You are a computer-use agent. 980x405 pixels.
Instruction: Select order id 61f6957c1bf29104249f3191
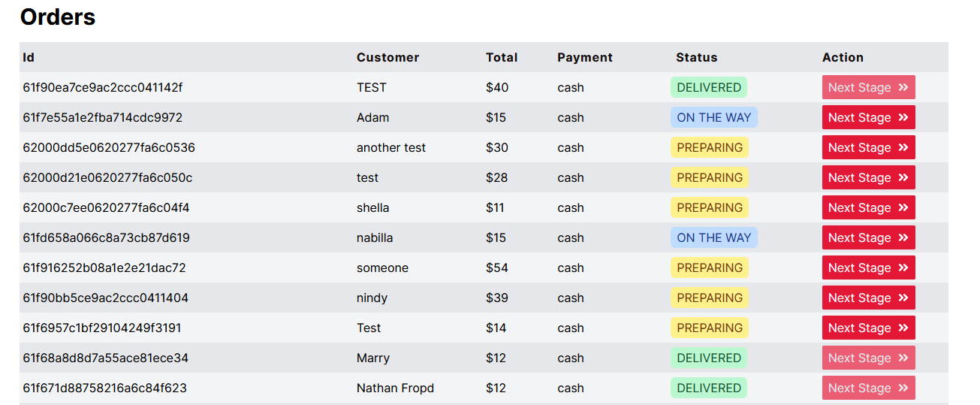[x=102, y=328]
